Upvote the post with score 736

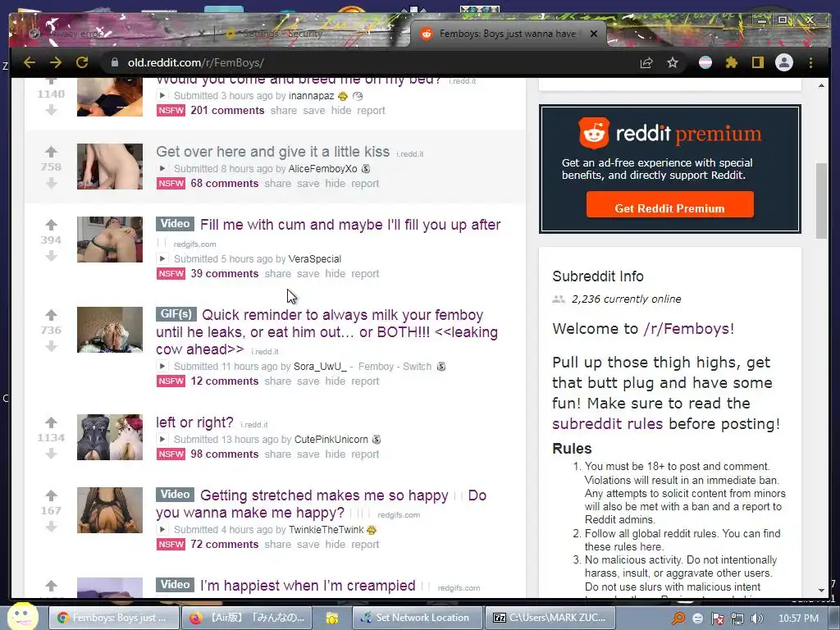pyautogui.click(x=51, y=314)
